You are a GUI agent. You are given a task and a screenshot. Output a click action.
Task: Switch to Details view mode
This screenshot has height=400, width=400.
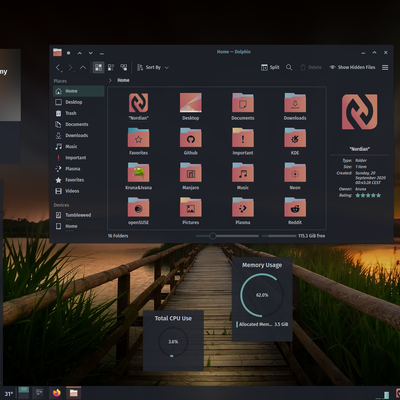click(124, 67)
